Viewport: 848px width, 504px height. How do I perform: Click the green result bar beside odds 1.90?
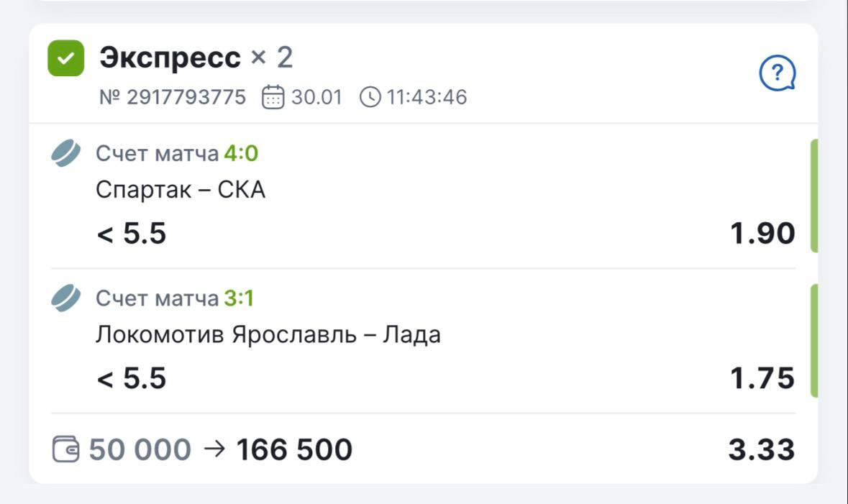814,196
